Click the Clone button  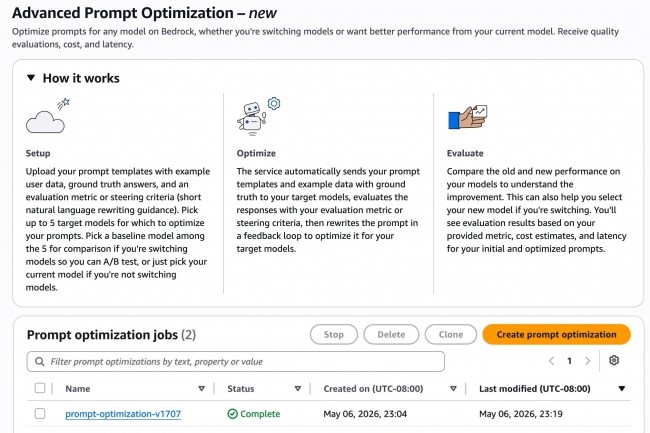pos(451,334)
